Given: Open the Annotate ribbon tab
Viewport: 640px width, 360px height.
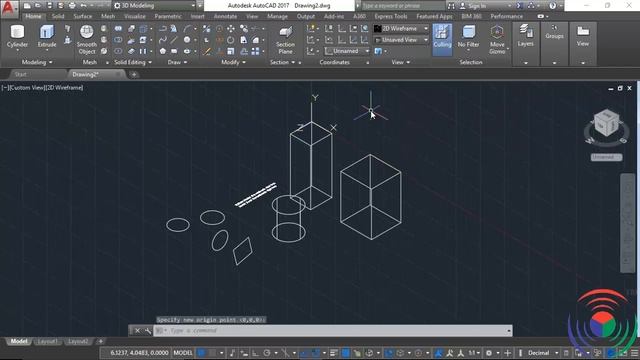Looking at the screenshot, I should pos(225,16).
